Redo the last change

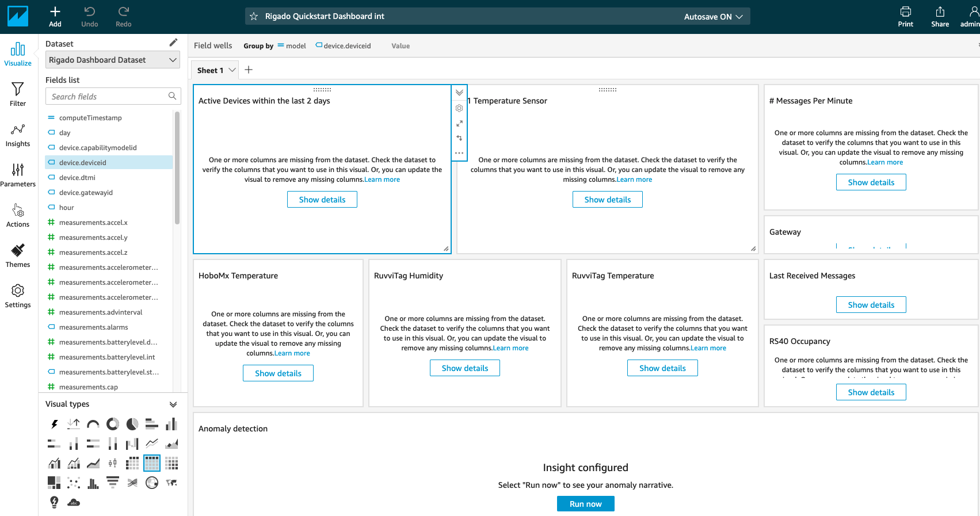[x=124, y=17]
